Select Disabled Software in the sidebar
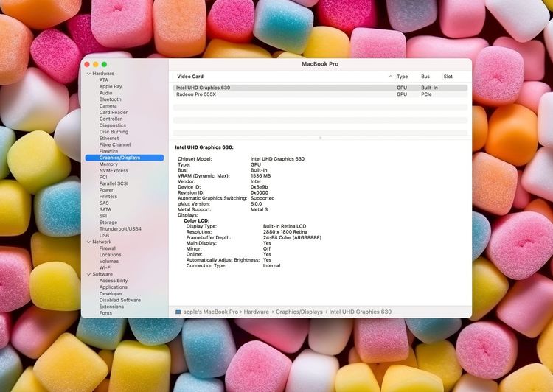 pyautogui.click(x=120, y=300)
